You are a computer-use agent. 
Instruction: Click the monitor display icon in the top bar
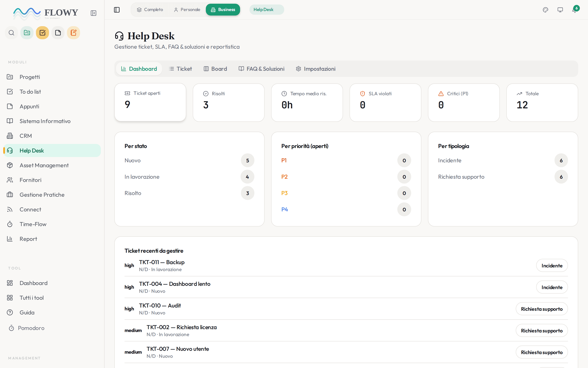pyautogui.click(x=560, y=10)
